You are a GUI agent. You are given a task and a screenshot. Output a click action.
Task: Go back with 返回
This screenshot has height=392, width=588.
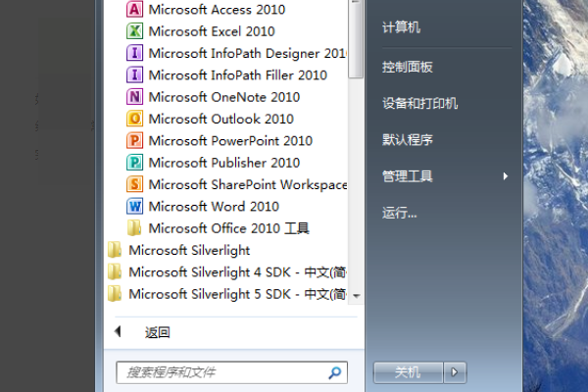tap(158, 332)
